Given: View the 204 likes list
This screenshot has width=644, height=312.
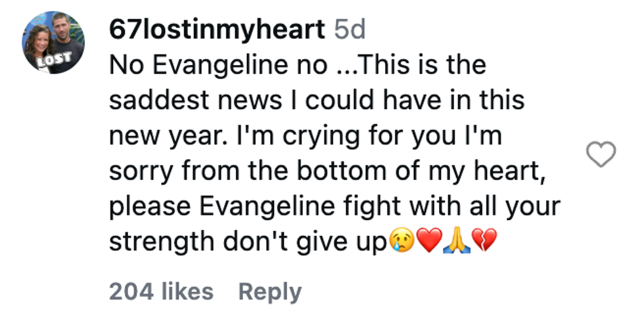Looking at the screenshot, I should 161,291.
